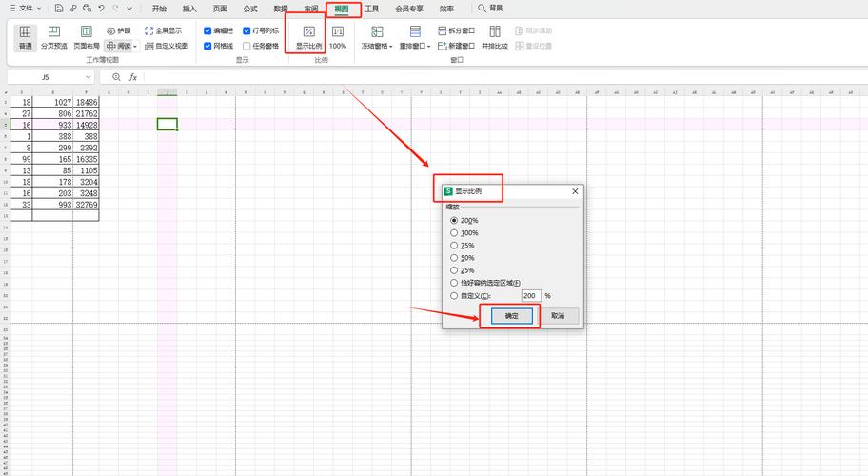Open the 工具 Tools tab
The height and width of the screenshot is (476, 868).
click(x=372, y=9)
